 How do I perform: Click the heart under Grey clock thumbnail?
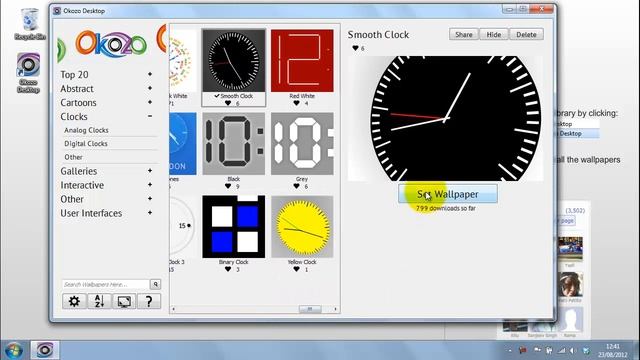pyautogui.click(x=296, y=186)
